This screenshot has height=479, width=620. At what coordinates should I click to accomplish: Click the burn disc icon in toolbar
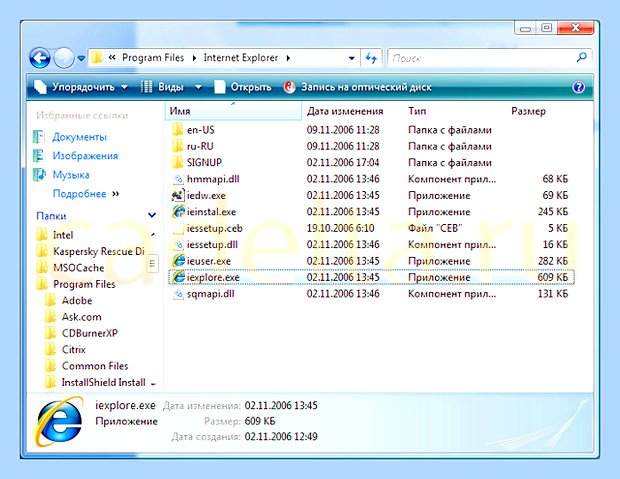coord(289,87)
